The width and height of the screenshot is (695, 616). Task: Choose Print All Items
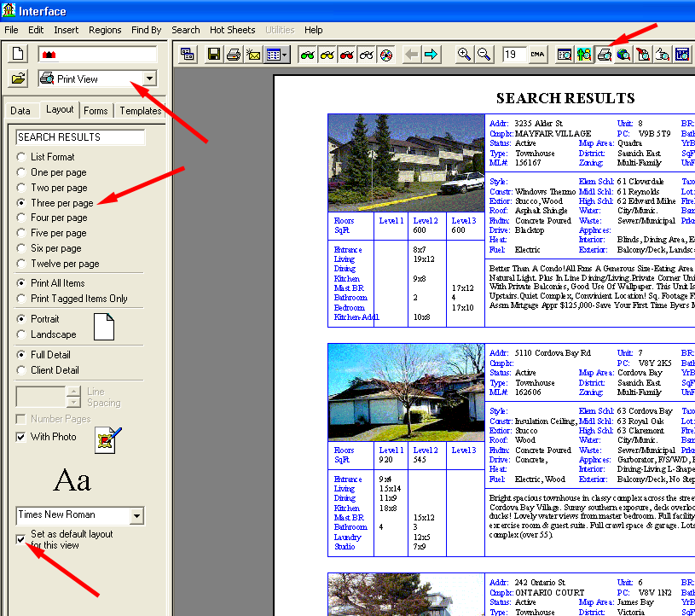pyautogui.click(x=20, y=283)
